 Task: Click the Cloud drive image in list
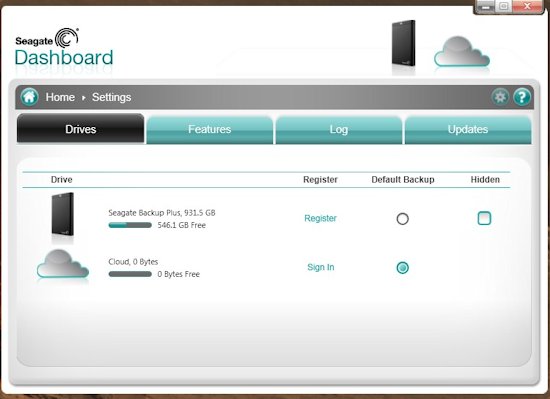coord(62,264)
